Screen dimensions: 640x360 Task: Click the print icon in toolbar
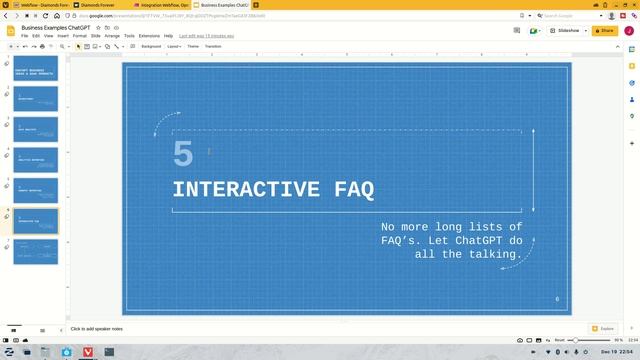coord(42,47)
